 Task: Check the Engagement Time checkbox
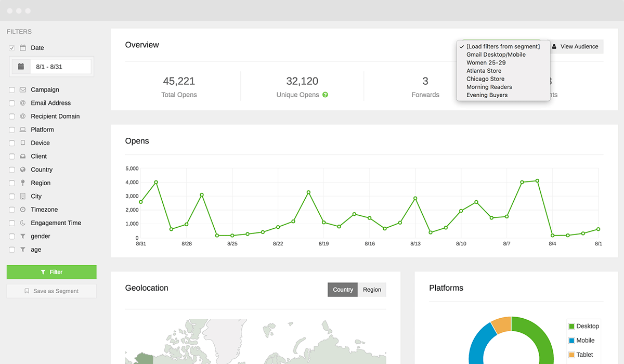(x=11, y=223)
